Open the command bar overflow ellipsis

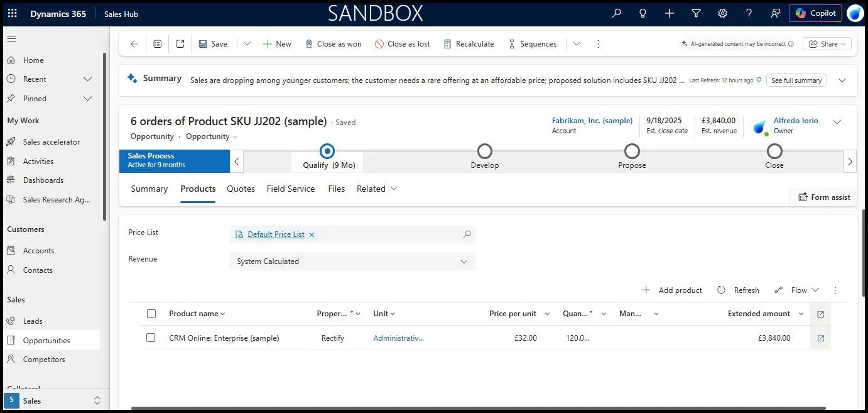click(x=598, y=44)
